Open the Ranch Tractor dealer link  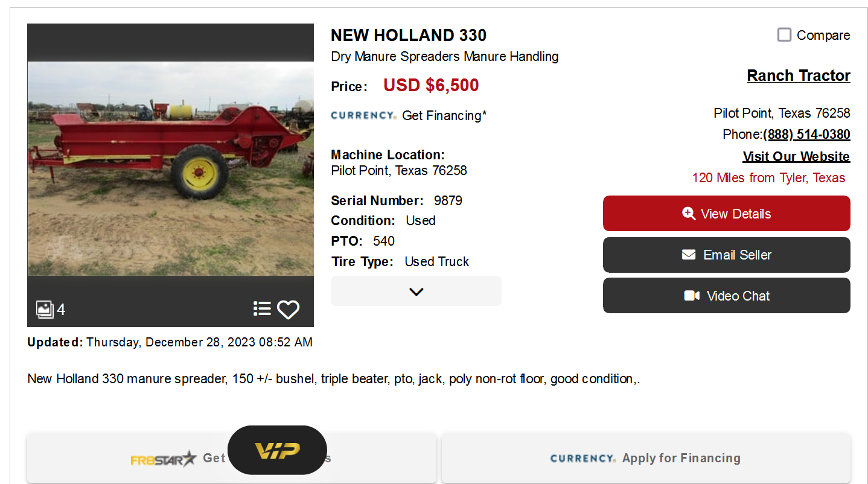point(798,75)
